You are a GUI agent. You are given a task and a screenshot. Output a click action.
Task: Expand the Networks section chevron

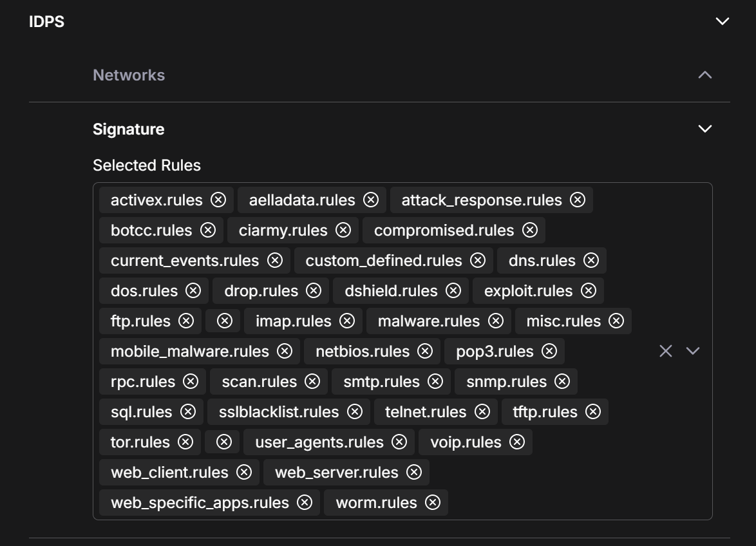click(704, 75)
